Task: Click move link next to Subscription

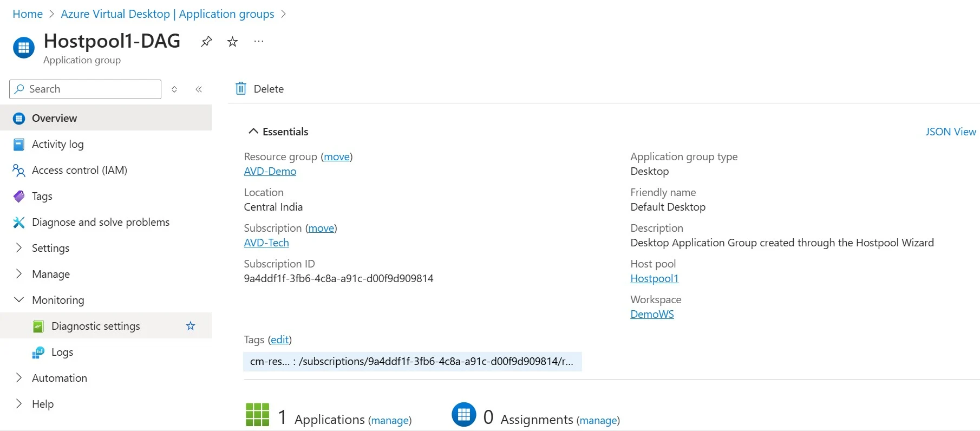Action: point(321,228)
